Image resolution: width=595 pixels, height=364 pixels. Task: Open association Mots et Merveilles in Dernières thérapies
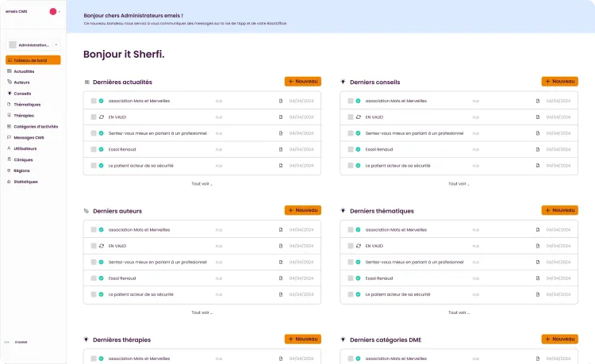point(139,358)
